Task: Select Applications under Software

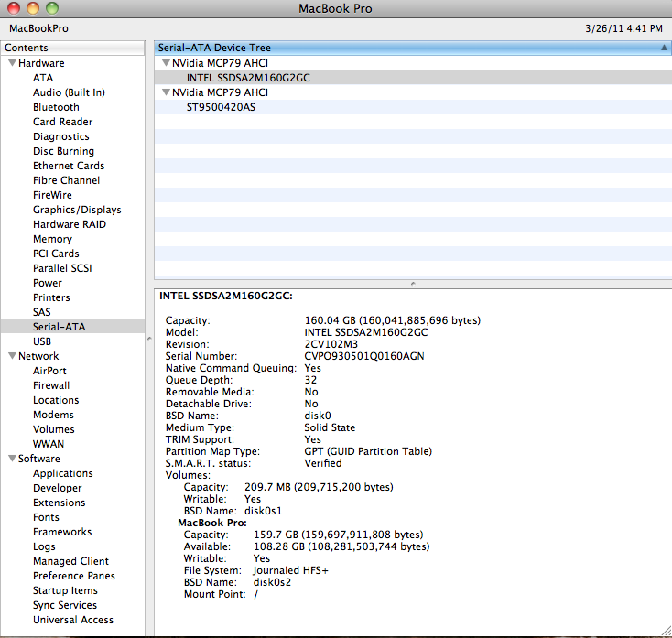Action: click(x=63, y=473)
